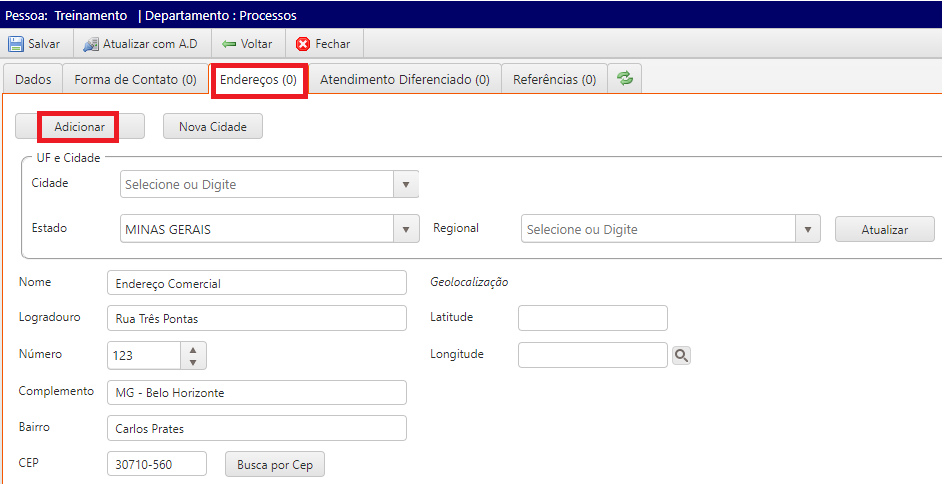Expand the Cidade dropdown
The height and width of the screenshot is (484, 945).
pos(406,185)
